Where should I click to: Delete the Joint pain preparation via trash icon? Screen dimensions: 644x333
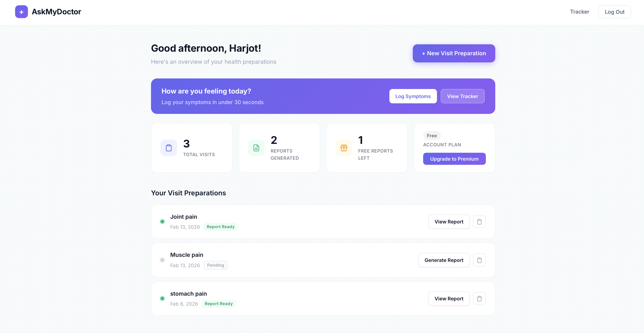click(479, 222)
